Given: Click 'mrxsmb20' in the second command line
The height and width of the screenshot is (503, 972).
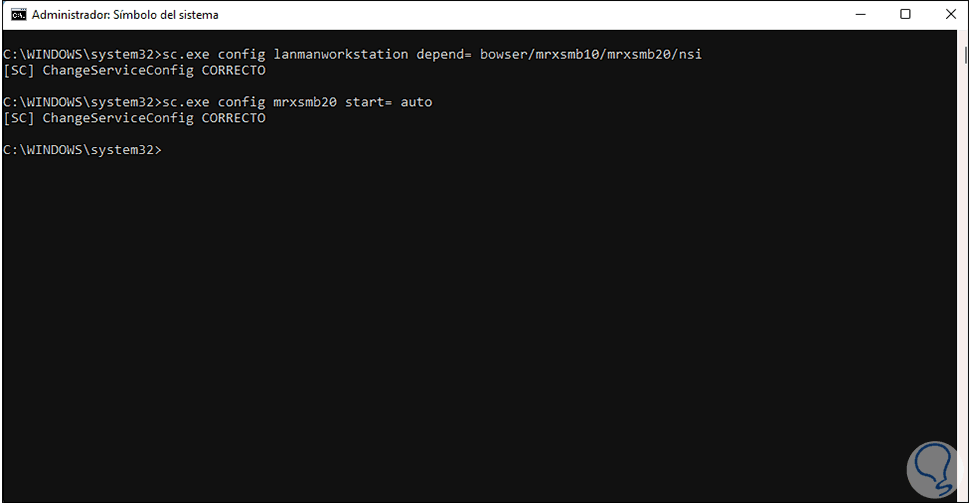Looking at the screenshot, I should click(x=305, y=102).
